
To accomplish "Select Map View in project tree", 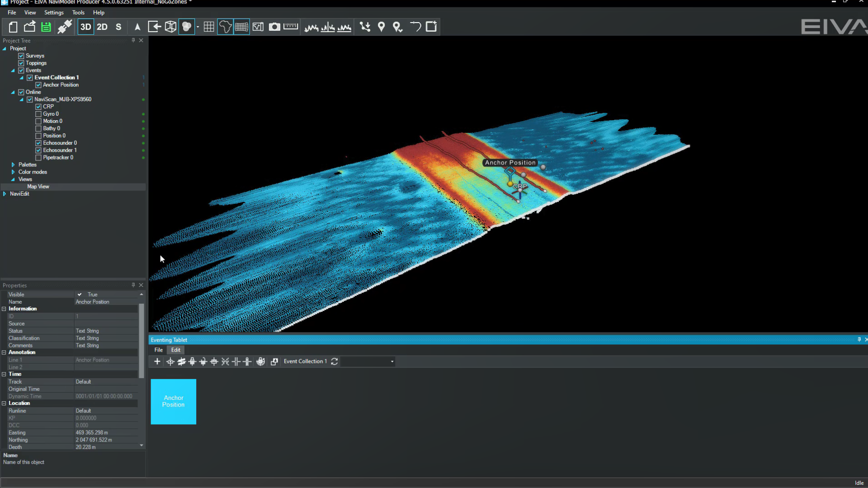I will [38, 187].
